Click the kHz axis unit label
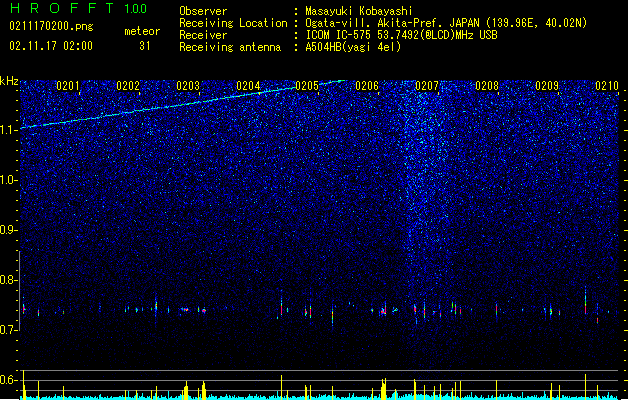Viewport: 629px width, 400px height. pos(9,81)
